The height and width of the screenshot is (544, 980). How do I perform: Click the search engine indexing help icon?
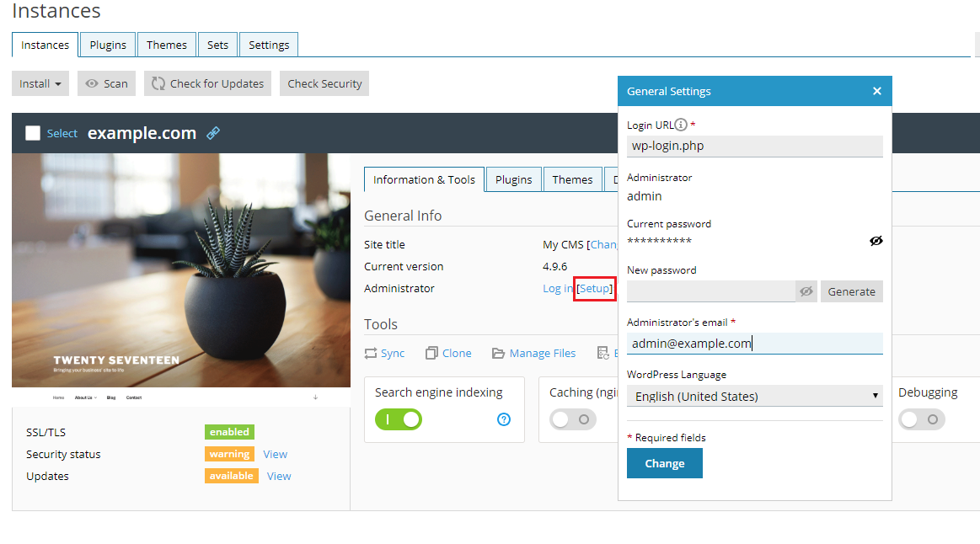pyautogui.click(x=504, y=419)
